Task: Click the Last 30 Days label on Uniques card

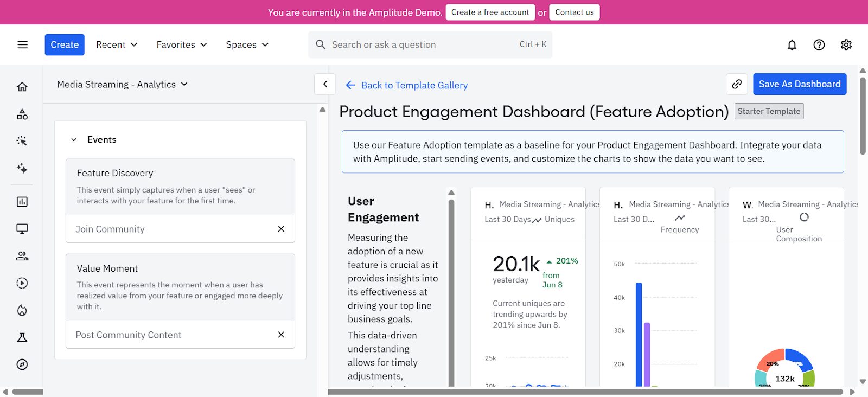Action: (x=508, y=219)
